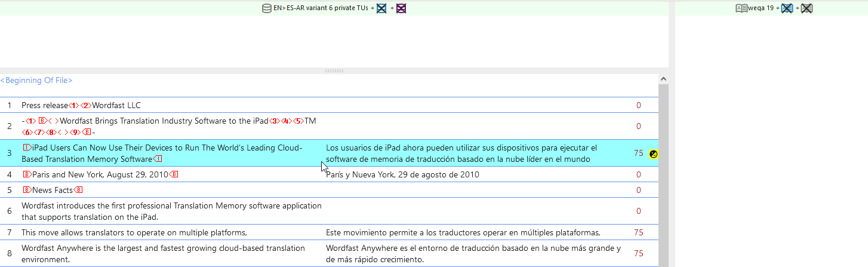Click target Este movimiento permite a los traductores
This screenshot has width=868, height=267.
pos(463,232)
